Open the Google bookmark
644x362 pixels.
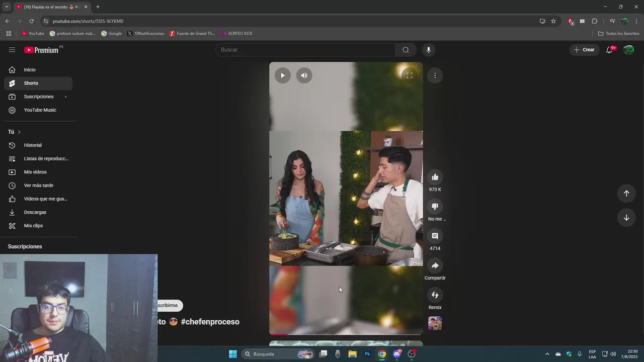[x=111, y=34]
